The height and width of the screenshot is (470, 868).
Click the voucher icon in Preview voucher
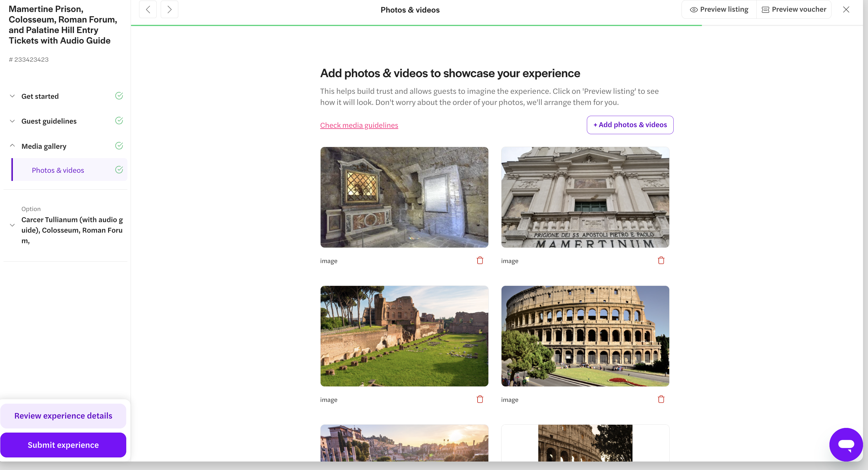pyautogui.click(x=765, y=10)
